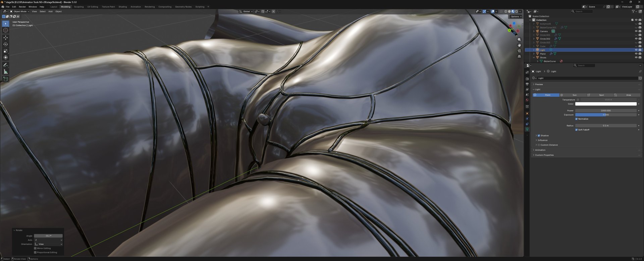
Task: Click the rotate Angle field
Action: tap(48, 236)
